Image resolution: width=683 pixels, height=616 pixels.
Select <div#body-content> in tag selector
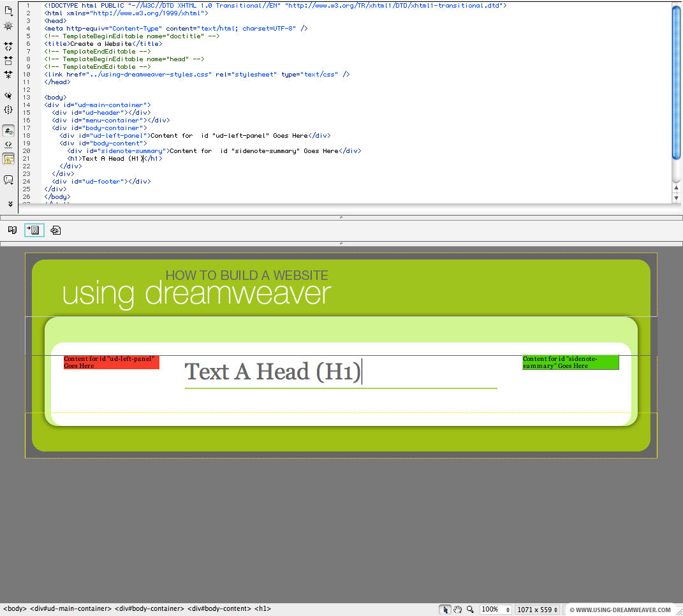[219, 608]
